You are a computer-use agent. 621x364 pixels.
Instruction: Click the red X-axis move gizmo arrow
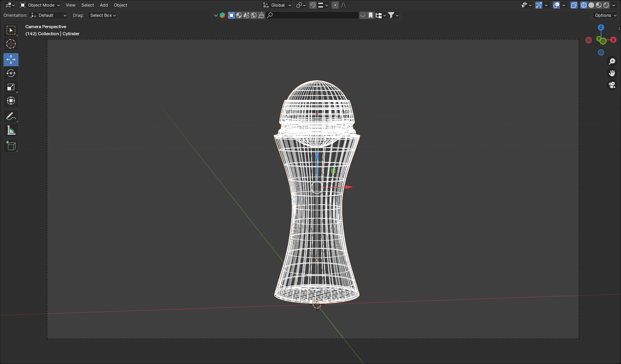348,187
